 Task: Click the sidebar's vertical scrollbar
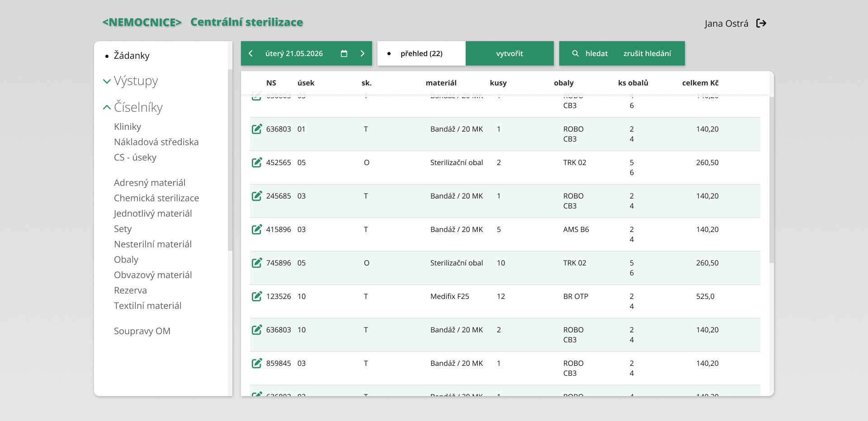tap(230, 160)
